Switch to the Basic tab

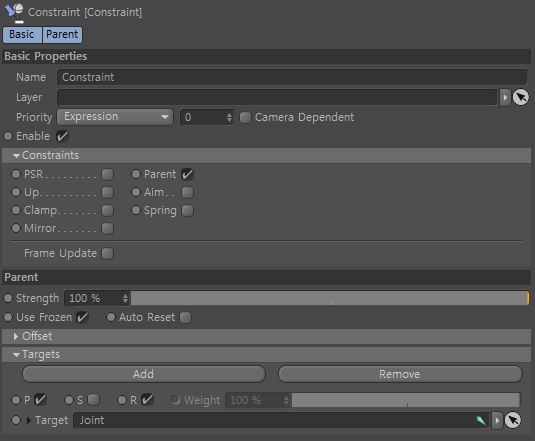22,34
